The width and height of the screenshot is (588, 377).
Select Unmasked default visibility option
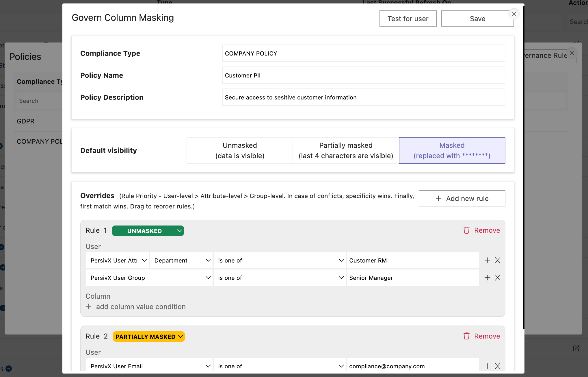pos(240,150)
